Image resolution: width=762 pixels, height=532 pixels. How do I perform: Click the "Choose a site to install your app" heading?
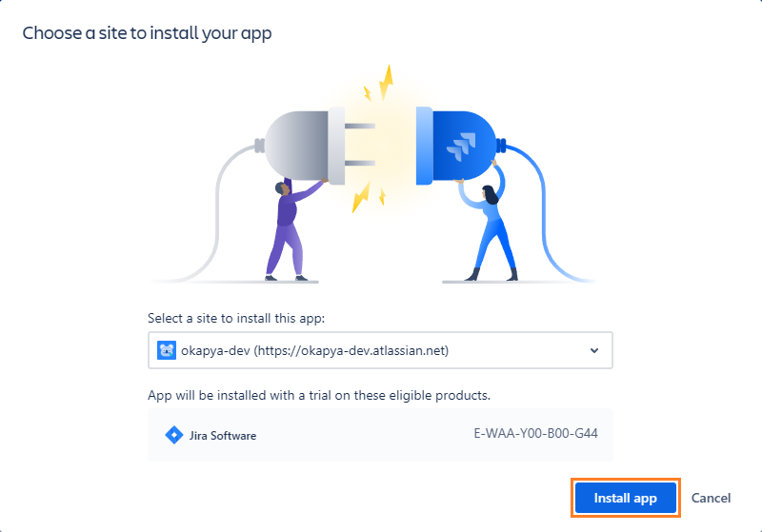147,33
